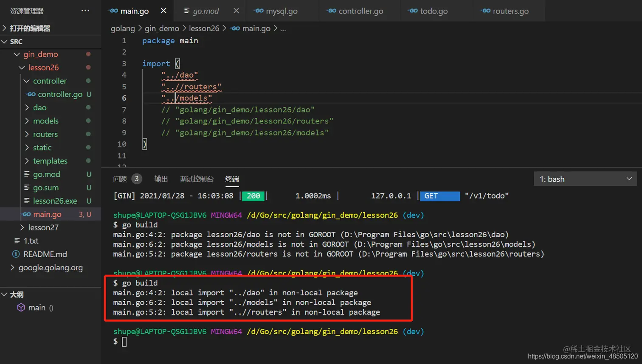
Task: Click the terminal prompt input cursor
Action: (124, 342)
